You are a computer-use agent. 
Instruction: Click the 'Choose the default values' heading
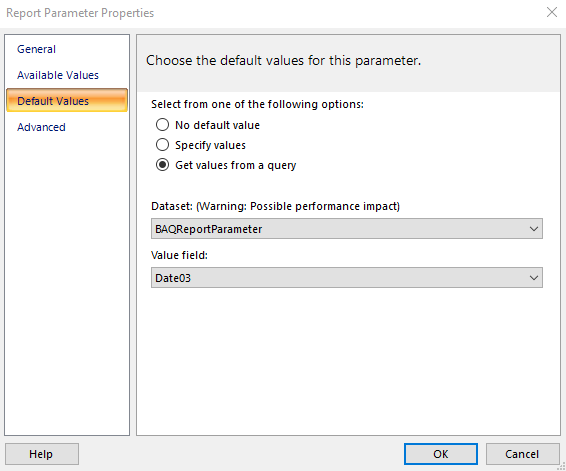click(283, 60)
